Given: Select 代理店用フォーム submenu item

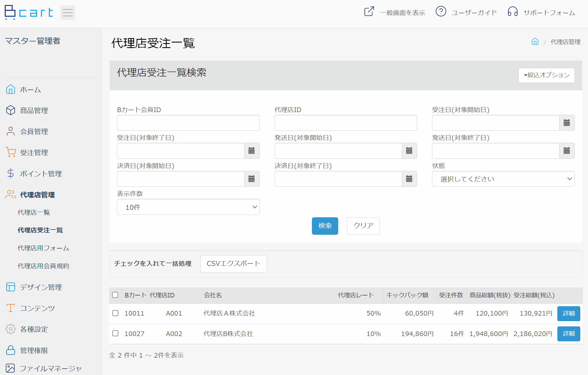Looking at the screenshot, I should pos(43,248).
